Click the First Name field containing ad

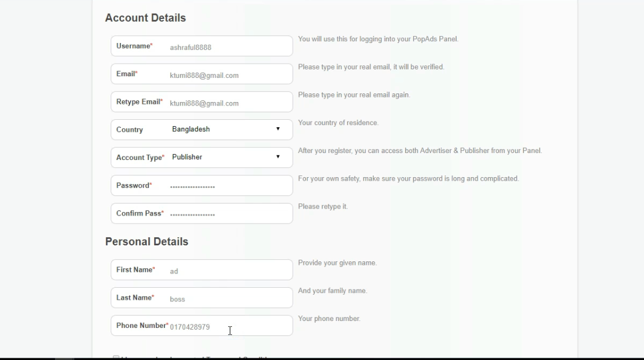click(229, 271)
